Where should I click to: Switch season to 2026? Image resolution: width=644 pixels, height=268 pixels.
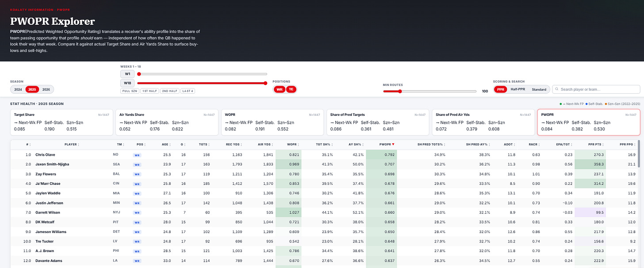point(46,89)
